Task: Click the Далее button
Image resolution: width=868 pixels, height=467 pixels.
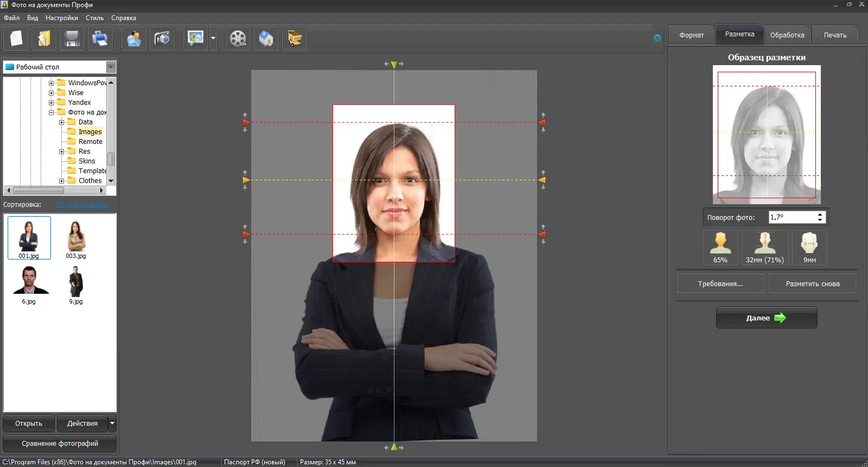Action: pos(766,318)
